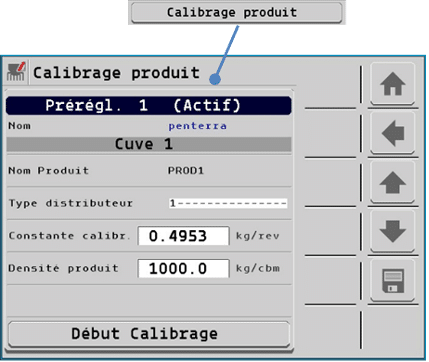The height and width of the screenshot is (362, 429).
Task: Click the back left-arrow icon
Action: [392, 133]
